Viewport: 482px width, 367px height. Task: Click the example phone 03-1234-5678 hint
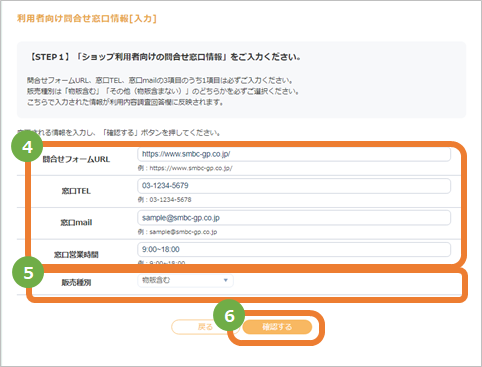(x=165, y=200)
